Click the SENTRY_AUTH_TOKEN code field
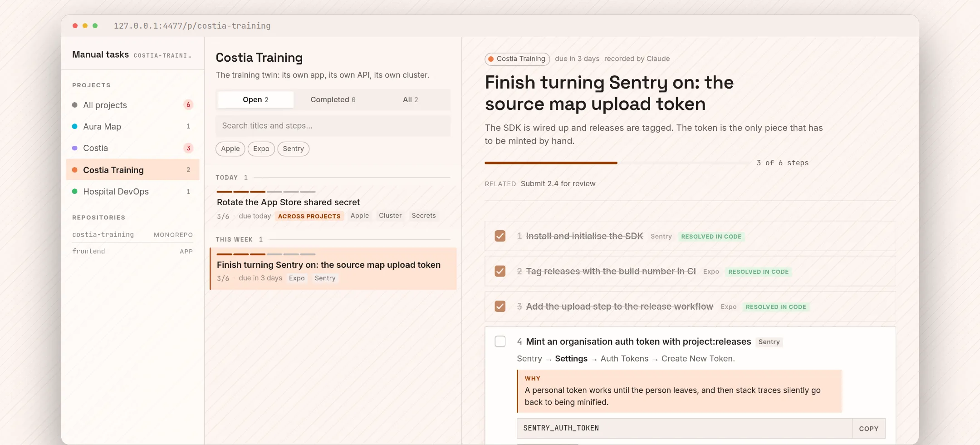The width and height of the screenshot is (980, 445). click(x=685, y=428)
